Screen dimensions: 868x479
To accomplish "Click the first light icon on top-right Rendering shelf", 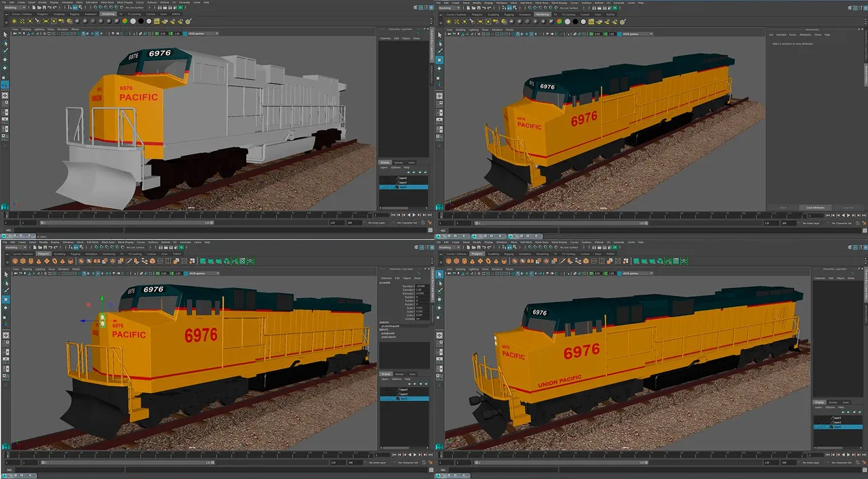I will coord(448,22).
